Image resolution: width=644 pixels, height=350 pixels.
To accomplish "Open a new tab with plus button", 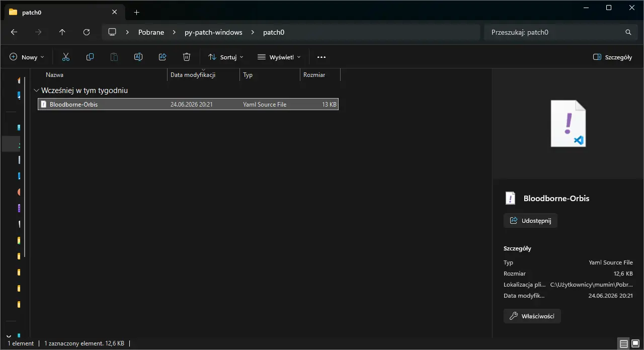I will [136, 12].
